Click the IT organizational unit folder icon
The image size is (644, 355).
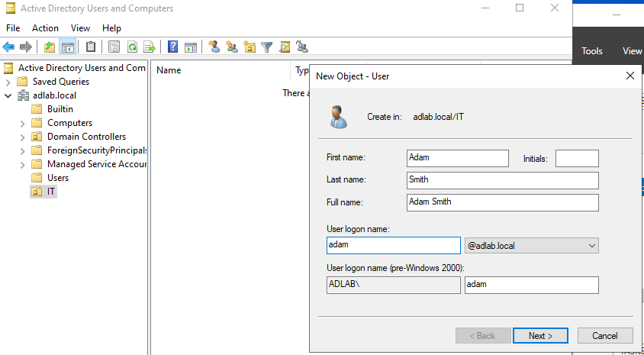tap(37, 192)
